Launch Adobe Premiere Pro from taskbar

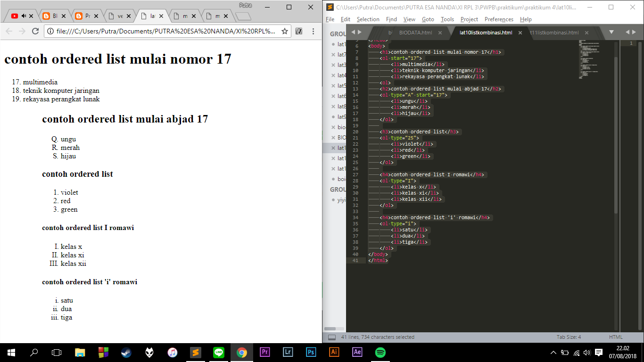265,352
